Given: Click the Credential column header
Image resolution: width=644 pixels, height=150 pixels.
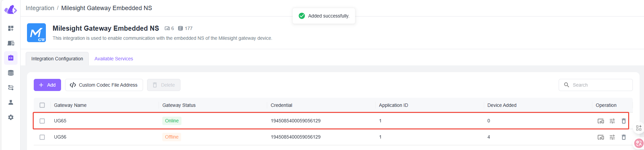Looking at the screenshot, I should click(x=281, y=105).
